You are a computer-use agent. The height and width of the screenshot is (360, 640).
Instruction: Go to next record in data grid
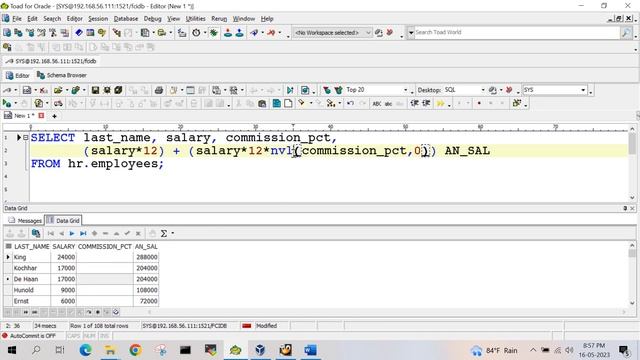pyautogui.click(x=72, y=233)
